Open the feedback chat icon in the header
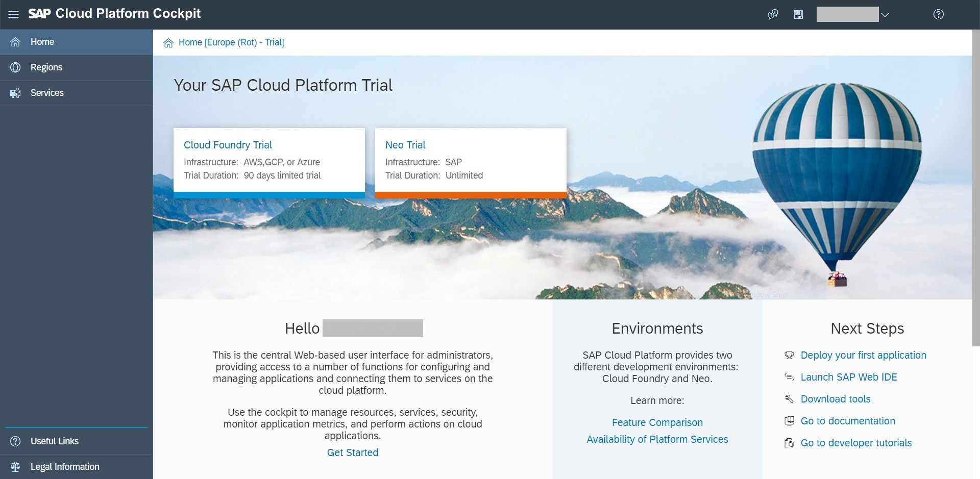 [x=773, y=14]
